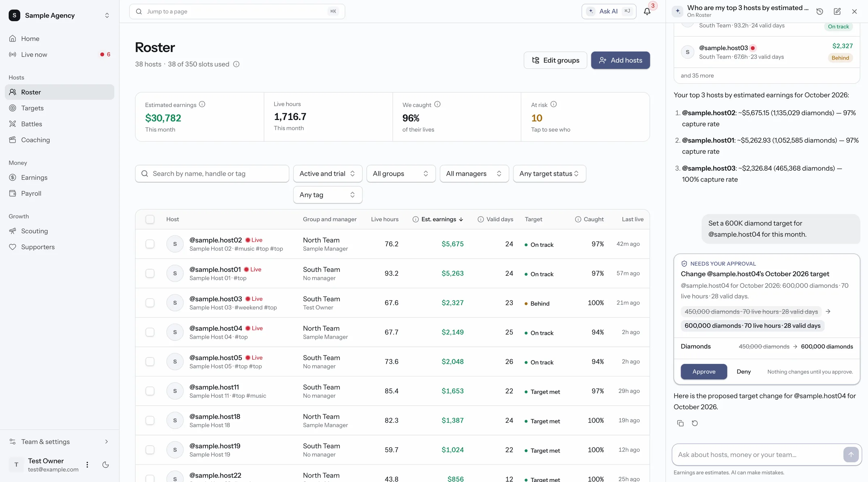This screenshot has width=868, height=482.
Task: Check the @sample.host05 row checkbox
Action: (150, 362)
